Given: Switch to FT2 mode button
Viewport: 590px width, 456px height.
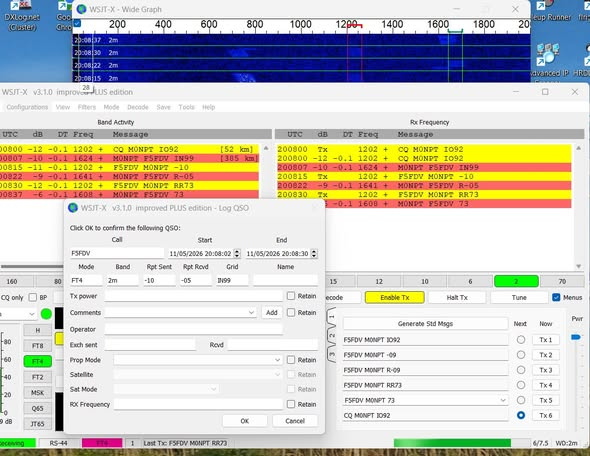Looking at the screenshot, I should coord(38,377).
